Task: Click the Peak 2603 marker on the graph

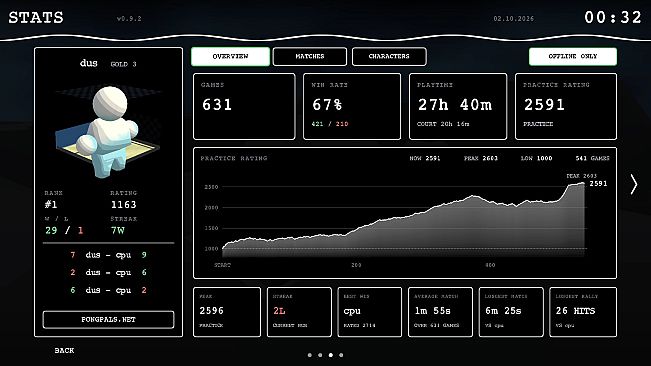Action: [582, 176]
